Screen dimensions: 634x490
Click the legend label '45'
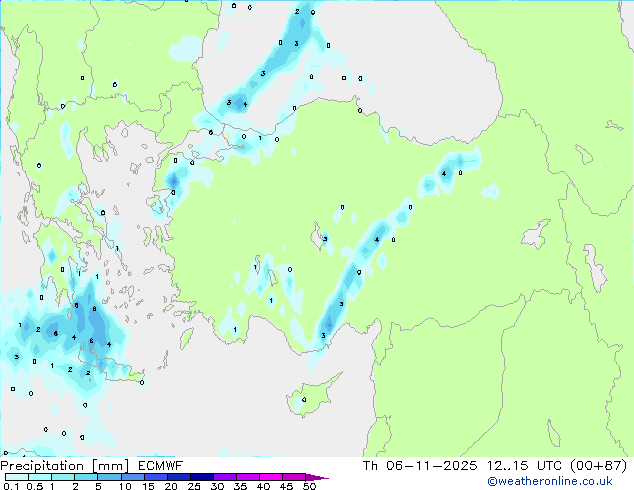point(286,486)
